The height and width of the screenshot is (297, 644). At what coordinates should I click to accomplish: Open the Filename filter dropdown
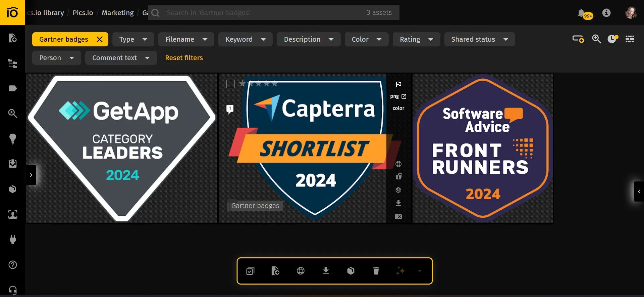coord(186,39)
